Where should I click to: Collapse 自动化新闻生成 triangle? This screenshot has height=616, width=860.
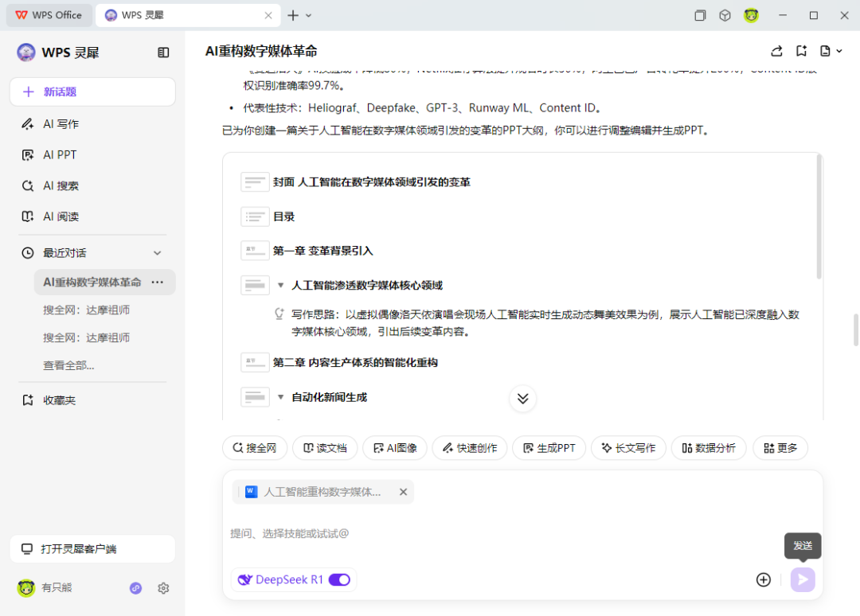coord(280,397)
